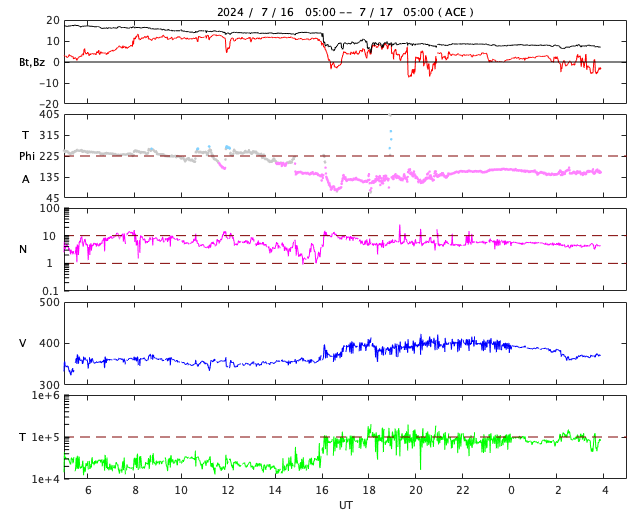
Task: Click the 20 tick label on UT axis
Action: pos(416,490)
